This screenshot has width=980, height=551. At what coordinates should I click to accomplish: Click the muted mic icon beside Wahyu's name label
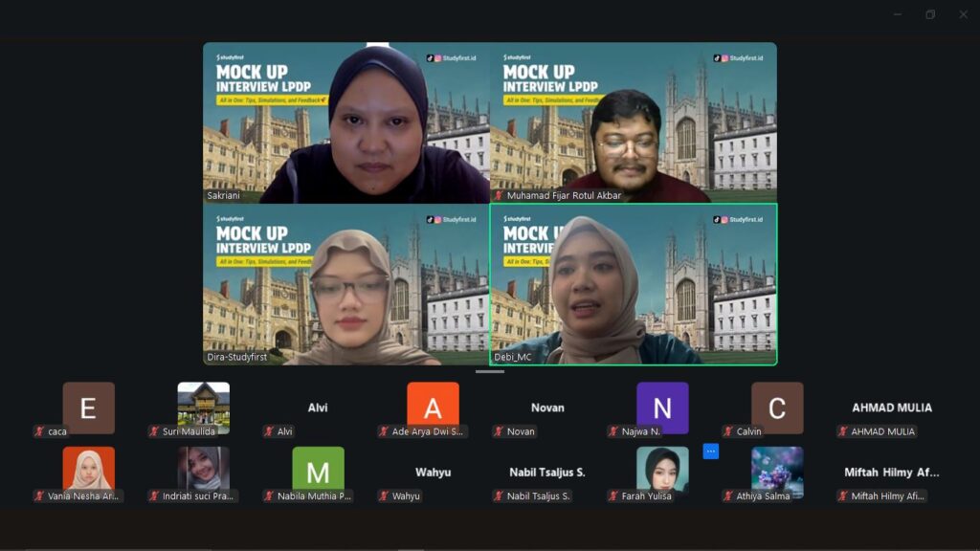pos(384,496)
